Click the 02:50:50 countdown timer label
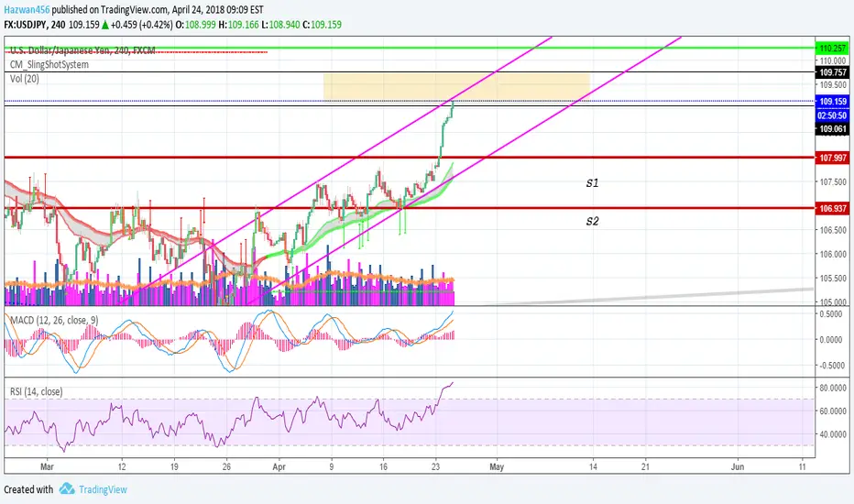This screenshot has width=854, height=504. [832, 115]
